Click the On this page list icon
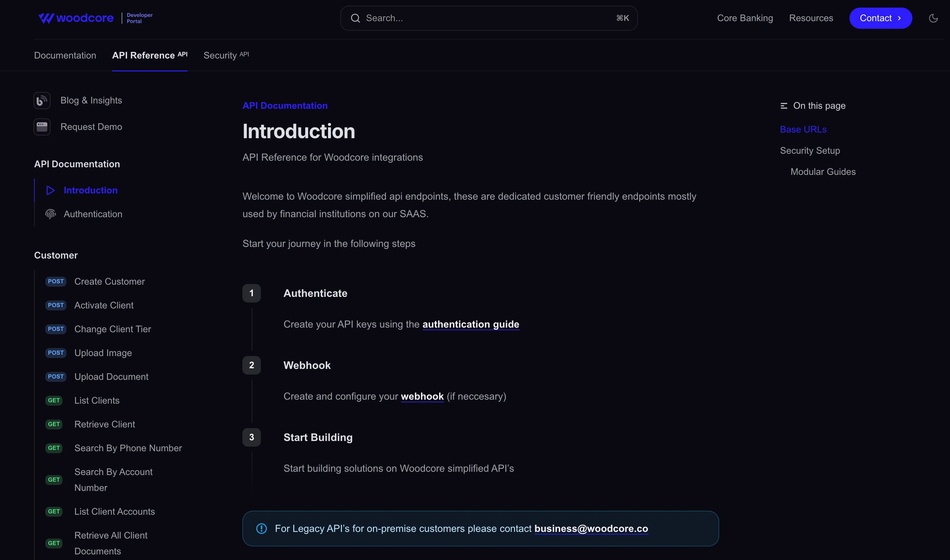 (784, 106)
